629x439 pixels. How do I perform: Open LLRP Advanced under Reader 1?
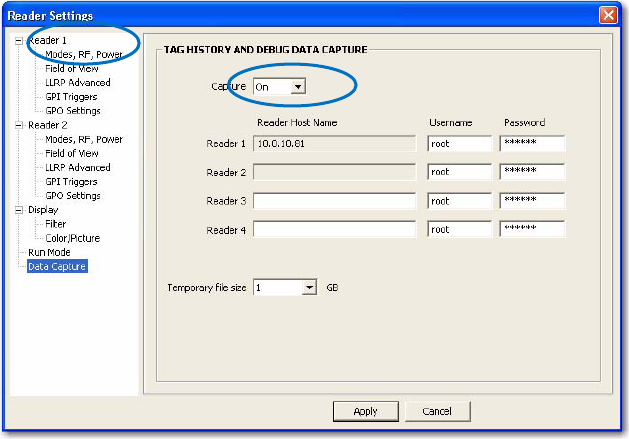coord(77,83)
